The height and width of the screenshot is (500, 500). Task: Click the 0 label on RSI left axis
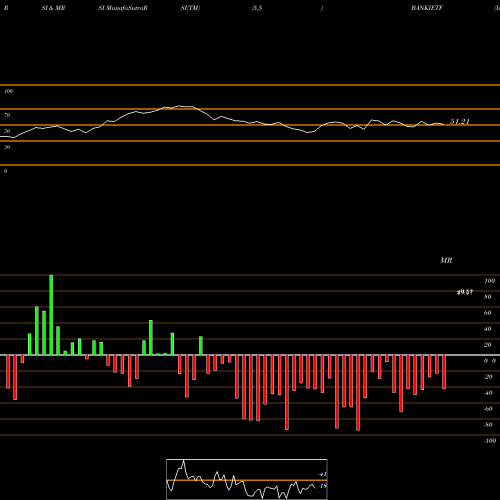click(x=5, y=171)
